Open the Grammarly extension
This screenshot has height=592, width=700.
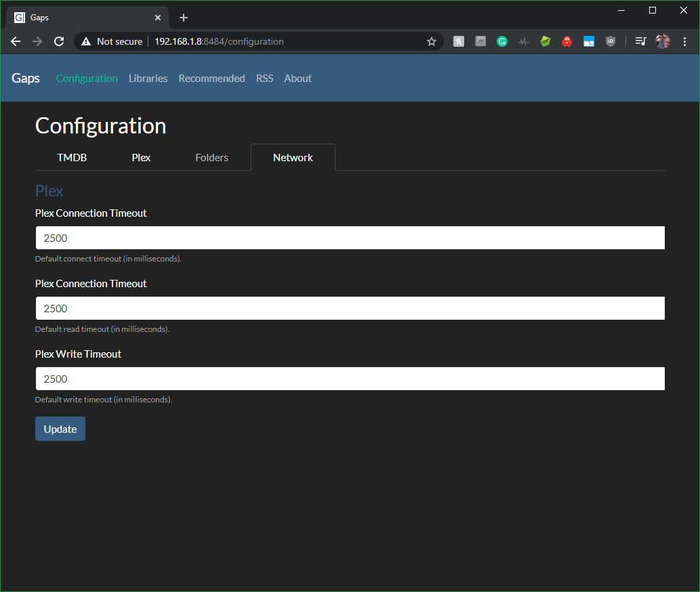coord(501,41)
